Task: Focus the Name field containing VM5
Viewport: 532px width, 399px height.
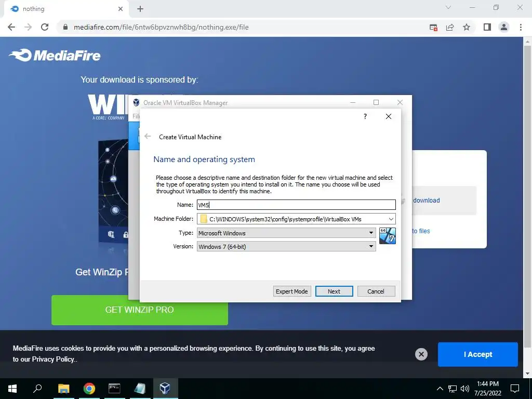Action: tap(296, 205)
